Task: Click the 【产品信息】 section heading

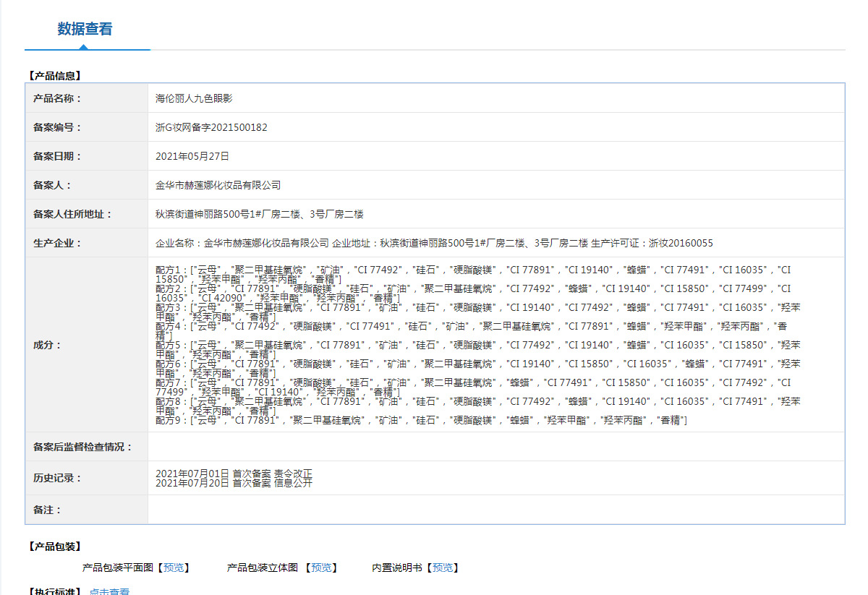Action: point(55,75)
